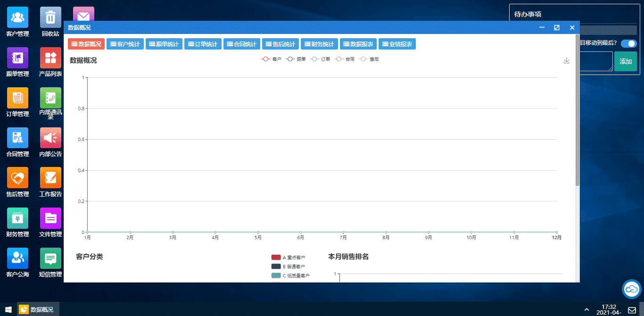Open the mail envelope desktop icon
The image size is (644, 316).
click(x=83, y=14)
